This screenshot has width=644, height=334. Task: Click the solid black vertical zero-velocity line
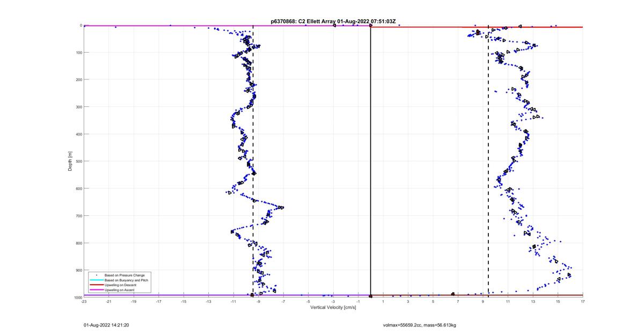371,161
